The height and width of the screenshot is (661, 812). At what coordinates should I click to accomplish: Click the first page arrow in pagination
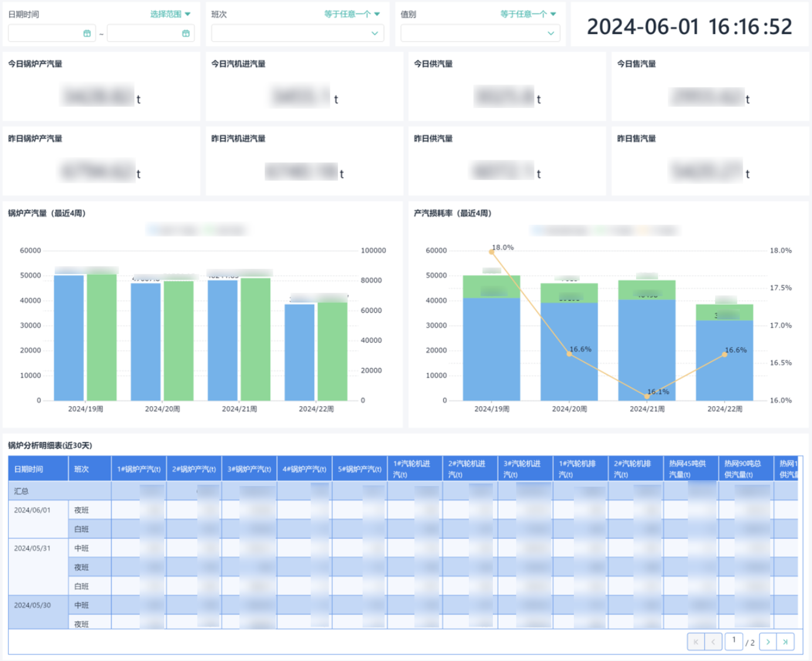coord(696,642)
